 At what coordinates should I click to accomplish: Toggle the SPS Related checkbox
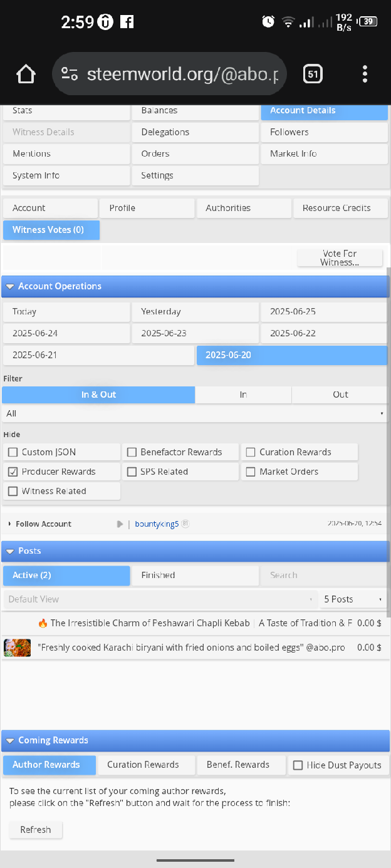pos(132,472)
